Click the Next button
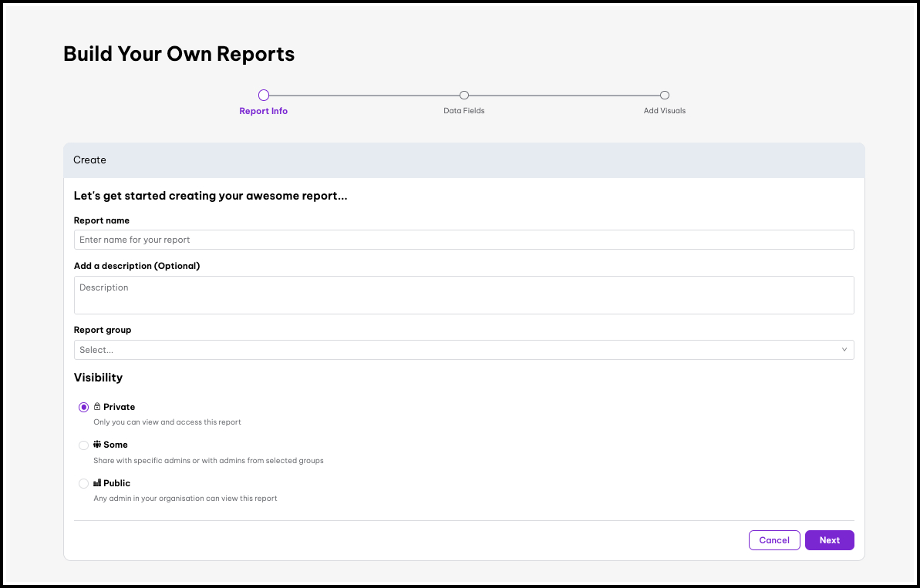This screenshot has width=920, height=588. 829,540
